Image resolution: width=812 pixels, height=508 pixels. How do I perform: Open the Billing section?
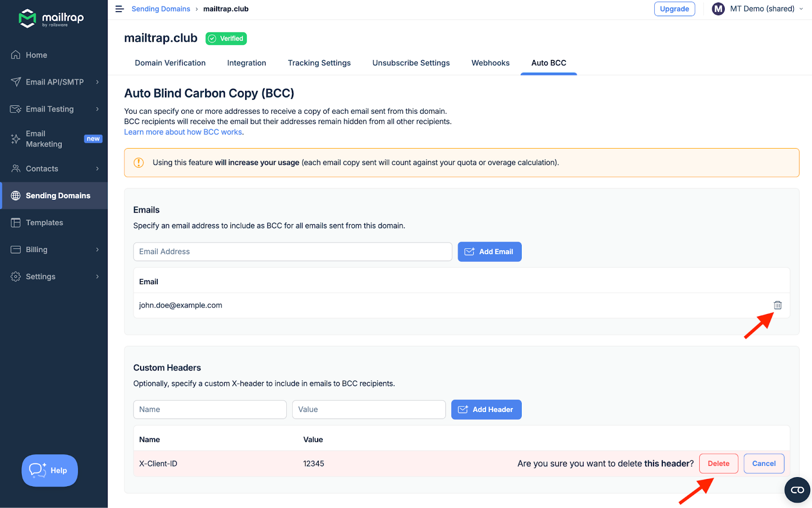click(x=36, y=249)
